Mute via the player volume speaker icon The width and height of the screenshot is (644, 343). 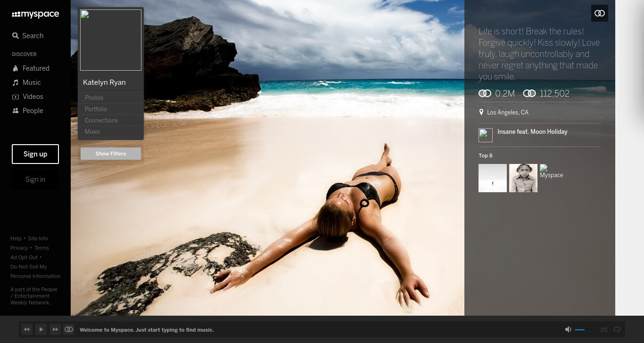coord(568,329)
